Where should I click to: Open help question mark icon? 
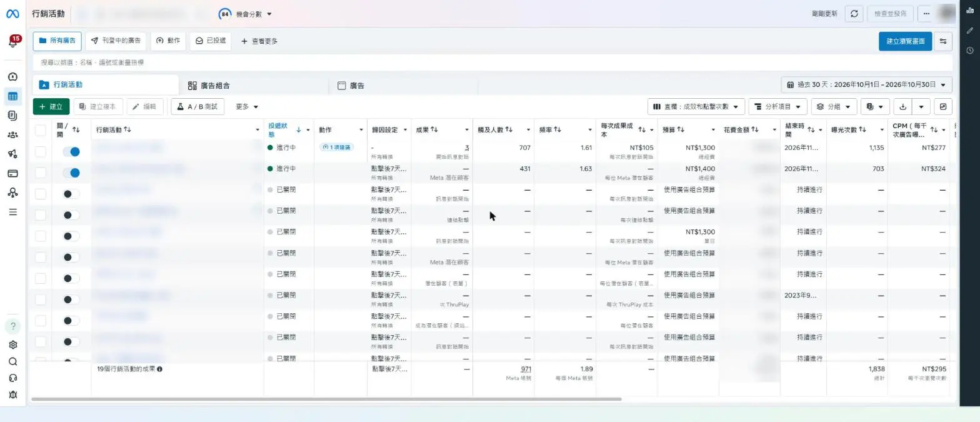[12, 326]
